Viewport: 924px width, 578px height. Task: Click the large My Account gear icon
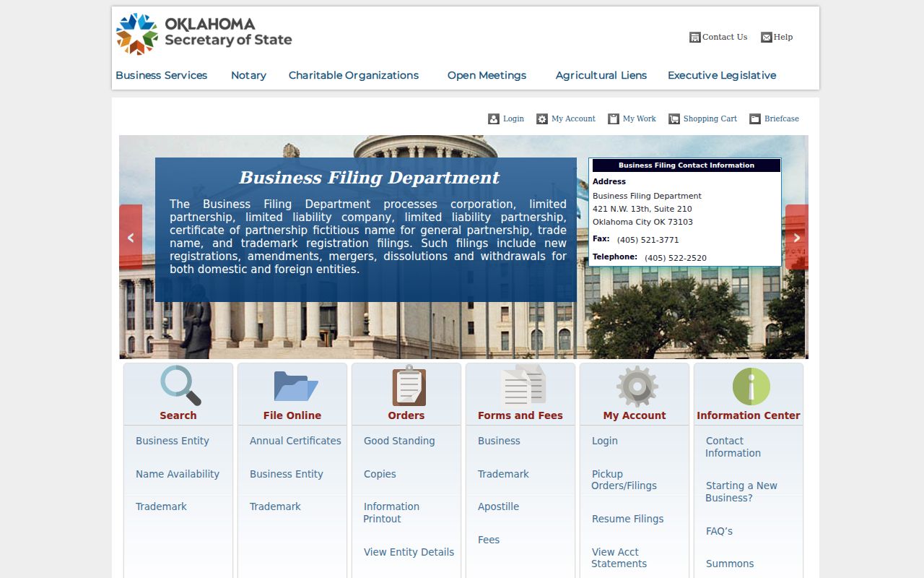[x=637, y=386]
